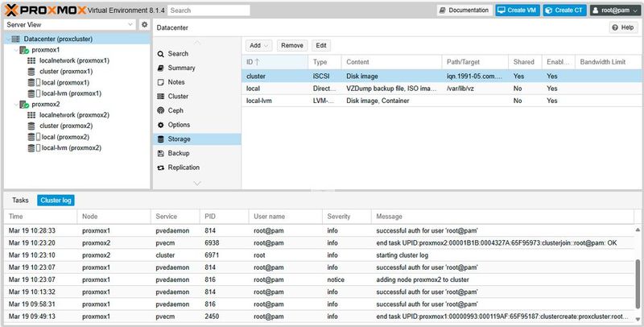
Task: Click local-lvm (proxmox2) storage icon
Action: coord(31,148)
